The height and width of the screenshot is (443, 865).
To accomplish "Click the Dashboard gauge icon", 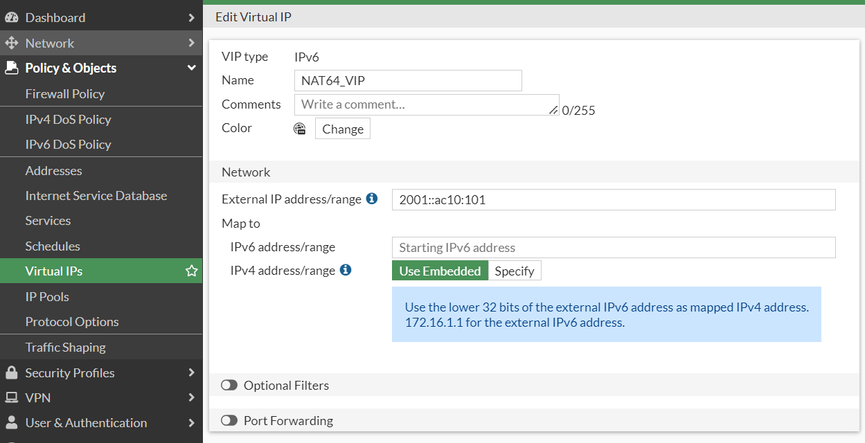I will (12, 17).
